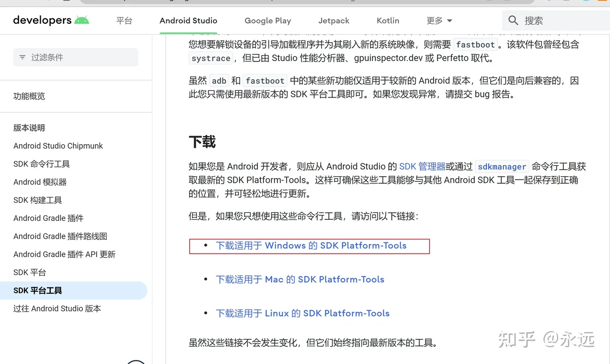Click the systrace code text

[211, 58]
